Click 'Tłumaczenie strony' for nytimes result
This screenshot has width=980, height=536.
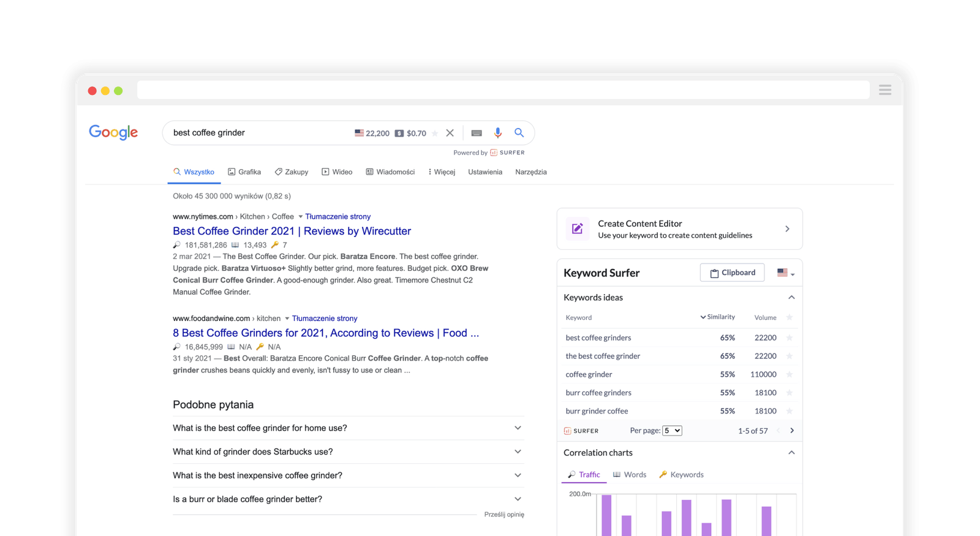(x=338, y=217)
